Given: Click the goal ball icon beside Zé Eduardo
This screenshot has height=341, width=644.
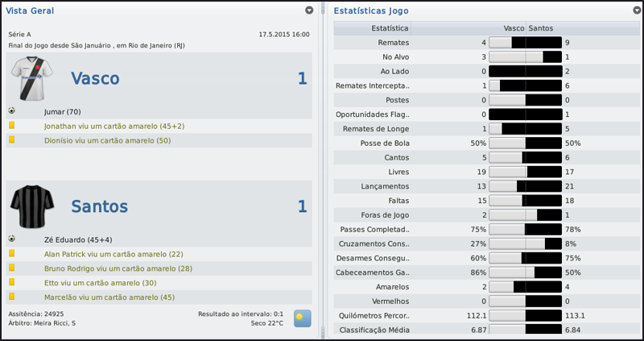Looking at the screenshot, I should (x=12, y=239).
